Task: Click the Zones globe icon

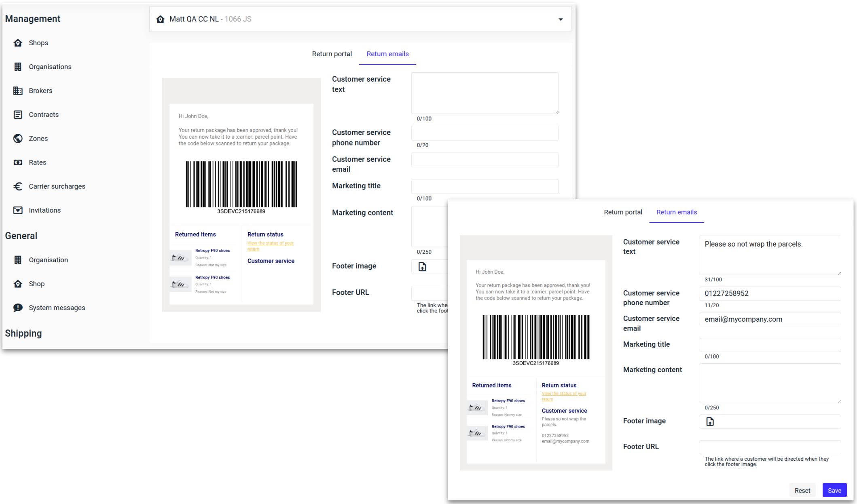Action: [x=18, y=138]
